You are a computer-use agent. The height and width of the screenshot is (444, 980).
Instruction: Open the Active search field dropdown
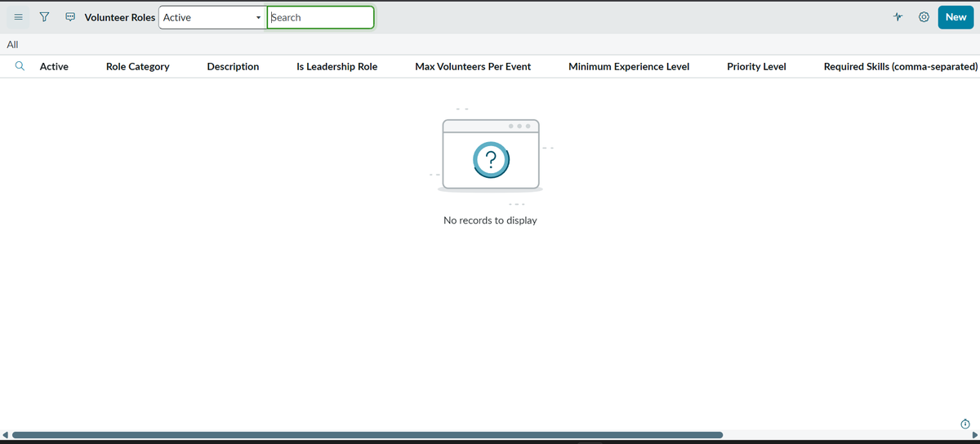[x=212, y=17]
